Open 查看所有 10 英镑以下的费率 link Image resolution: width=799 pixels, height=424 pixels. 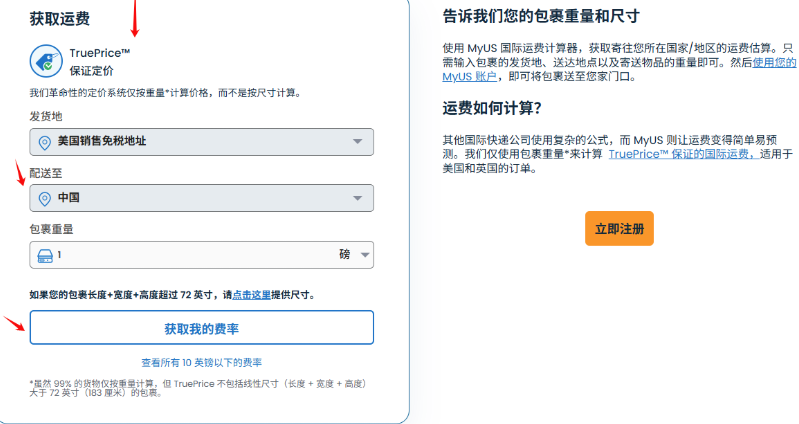coord(202,363)
